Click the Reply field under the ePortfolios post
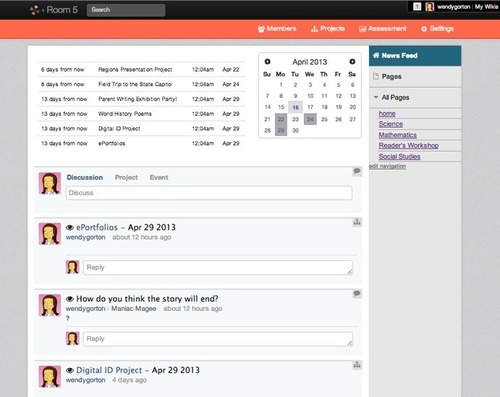The height and width of the screenshot is (397, 500). (x=218, y=267)
